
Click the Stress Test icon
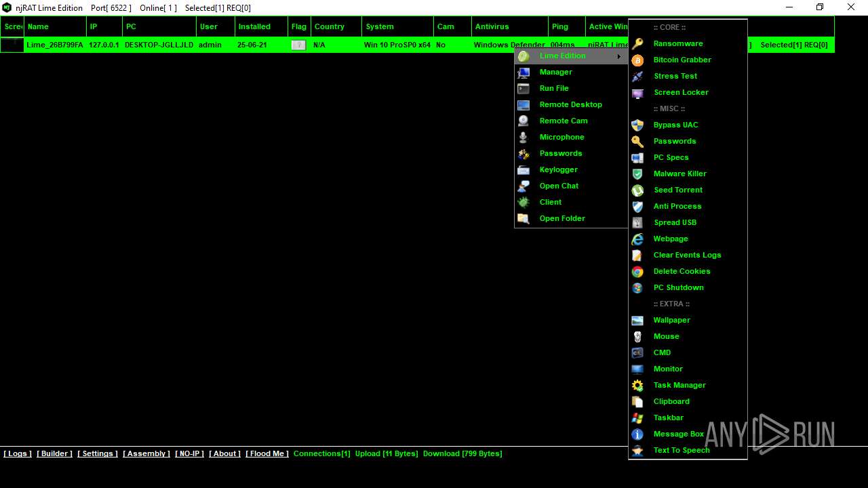[x=637, y=76]
